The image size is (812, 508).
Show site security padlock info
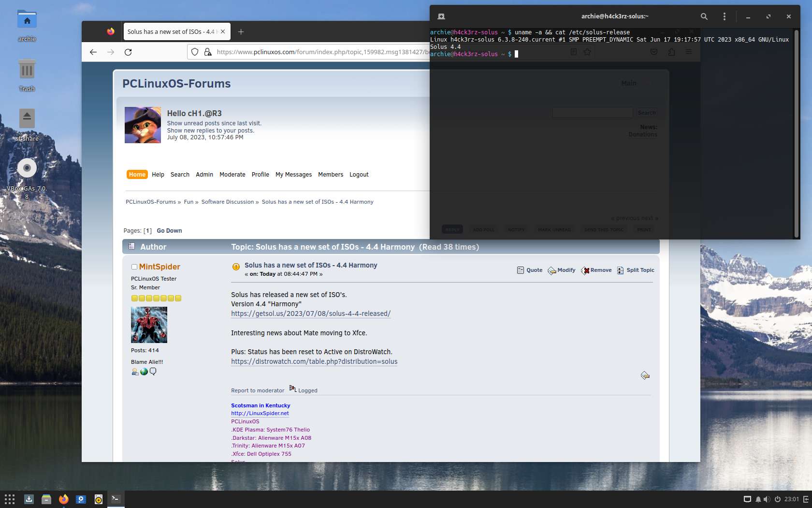click(x=208, y=52)
